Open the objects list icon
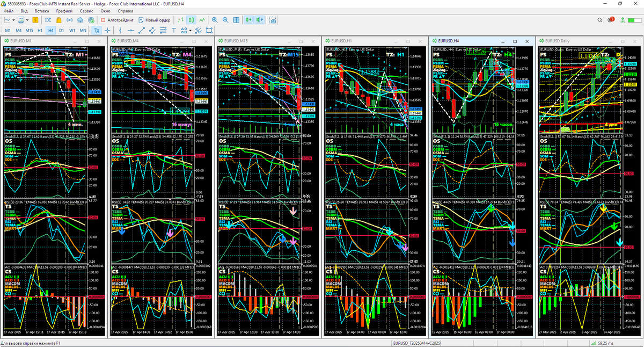This screenshot has width=644, height=347. [x=209, y=31]
